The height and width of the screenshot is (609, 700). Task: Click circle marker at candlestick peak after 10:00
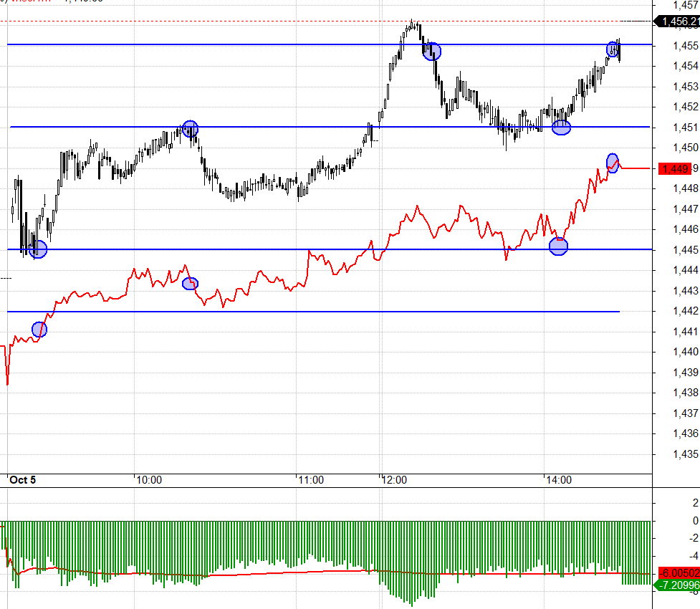coord(190,129)
